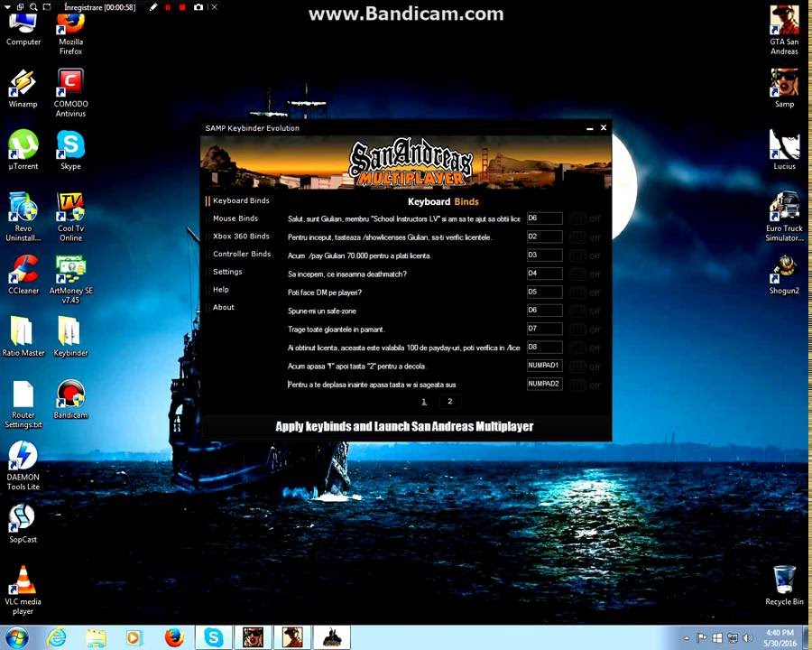Select the Samp desktop shortcut
The width and height of the screenshot is (812, 650).
[784, 88]
